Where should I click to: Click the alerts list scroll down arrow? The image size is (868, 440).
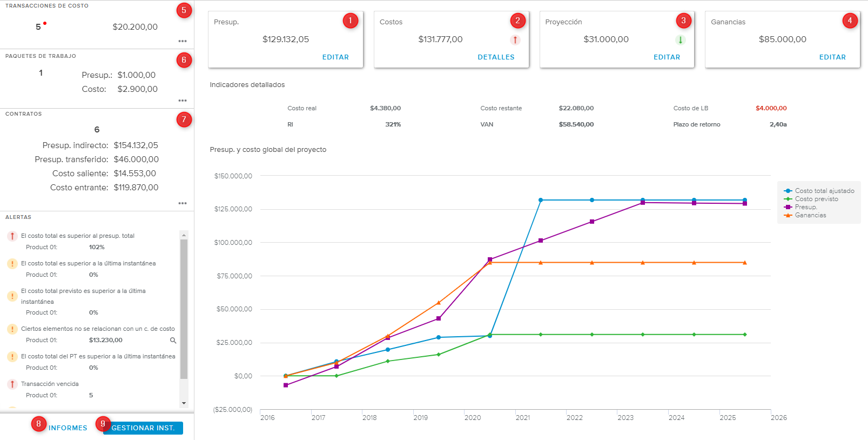(x=184, y=403)
